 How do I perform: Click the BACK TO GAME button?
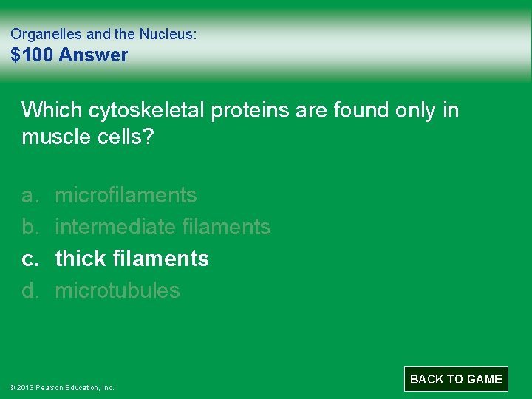coord(456,379)
